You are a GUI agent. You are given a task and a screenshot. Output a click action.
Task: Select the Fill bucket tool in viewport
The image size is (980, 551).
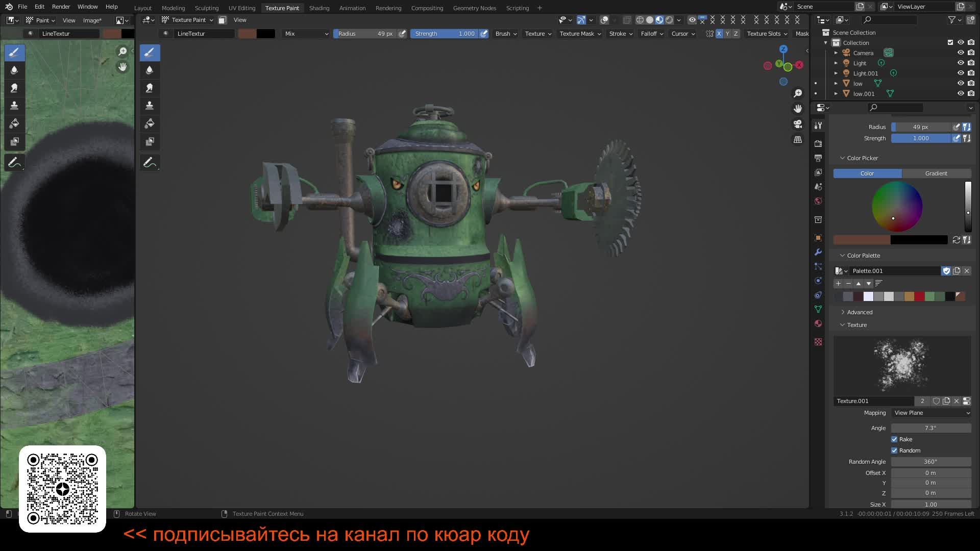tap(150, 123)
